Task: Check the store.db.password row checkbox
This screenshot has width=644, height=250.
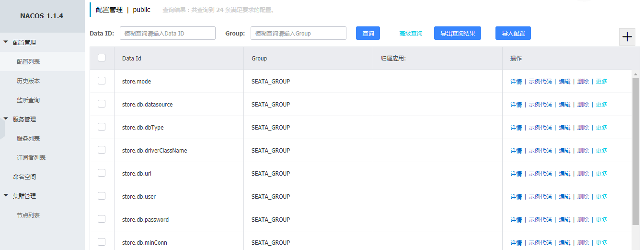Action: click(x=102, y=219)
